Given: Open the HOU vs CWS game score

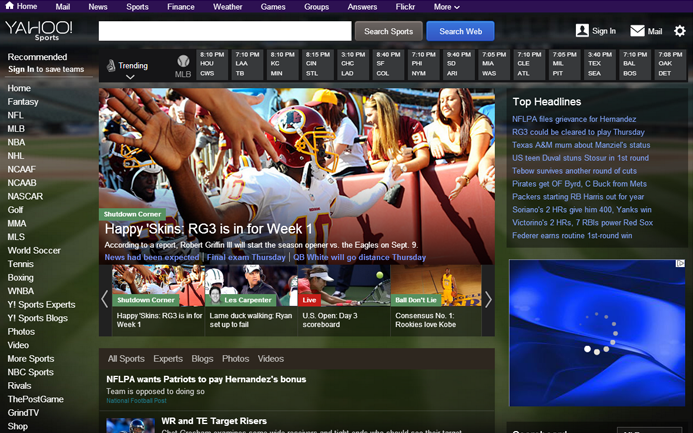Looking at the screenshot, I should (212, 65).
